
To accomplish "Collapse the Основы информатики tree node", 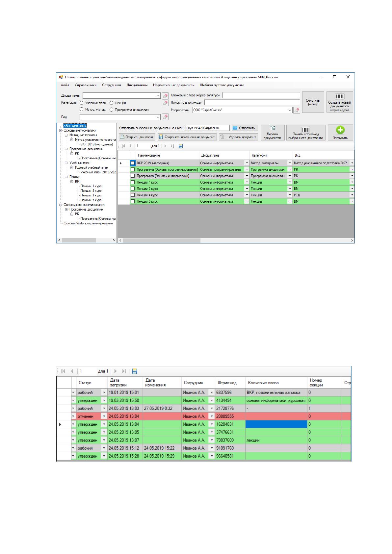I will click(61, 130).
